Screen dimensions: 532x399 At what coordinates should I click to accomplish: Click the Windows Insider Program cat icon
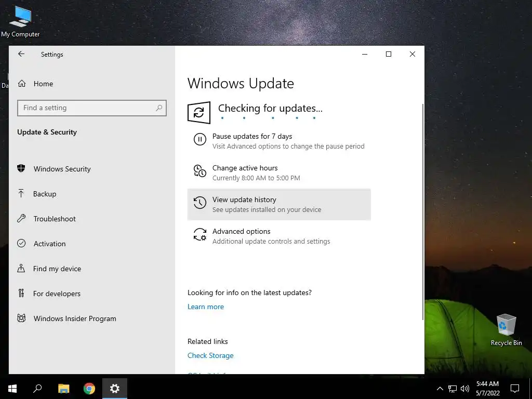click(21, 318)
